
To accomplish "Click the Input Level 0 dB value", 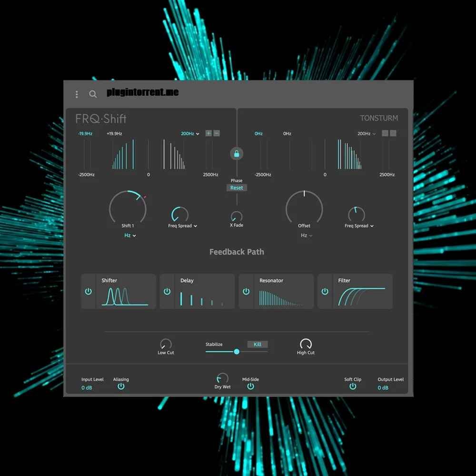I will coord(87,387).
